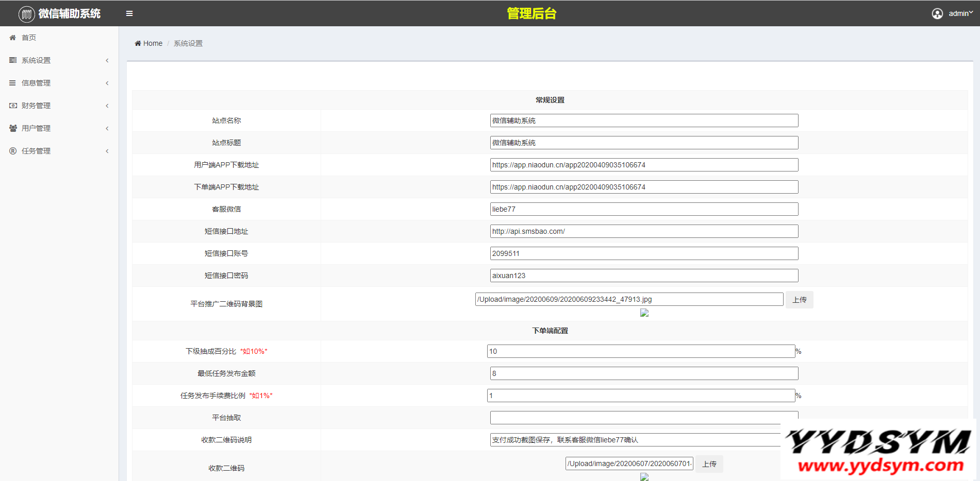The height and width of the screenshot is (481, 980).
Task: Click the 站点名称 text field
Action: click(x=644, y=121)
